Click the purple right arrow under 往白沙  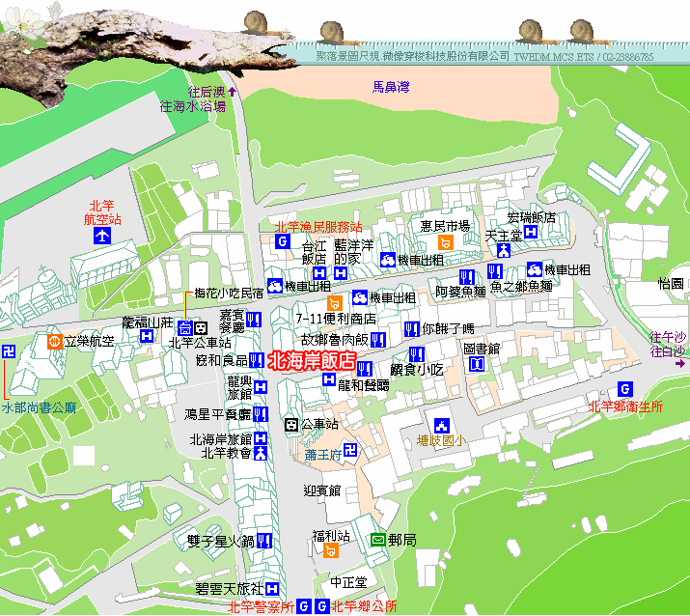tap(680, 364)
